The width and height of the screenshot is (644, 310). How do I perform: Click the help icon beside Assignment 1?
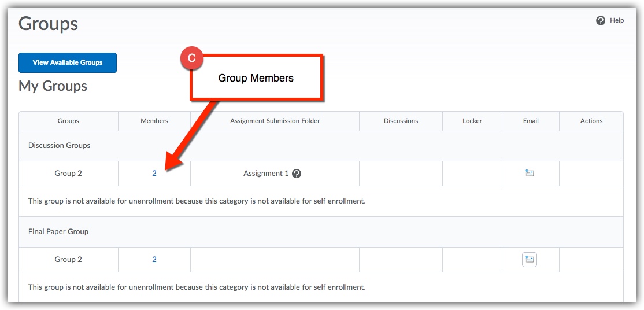click(x=297, y=174)
